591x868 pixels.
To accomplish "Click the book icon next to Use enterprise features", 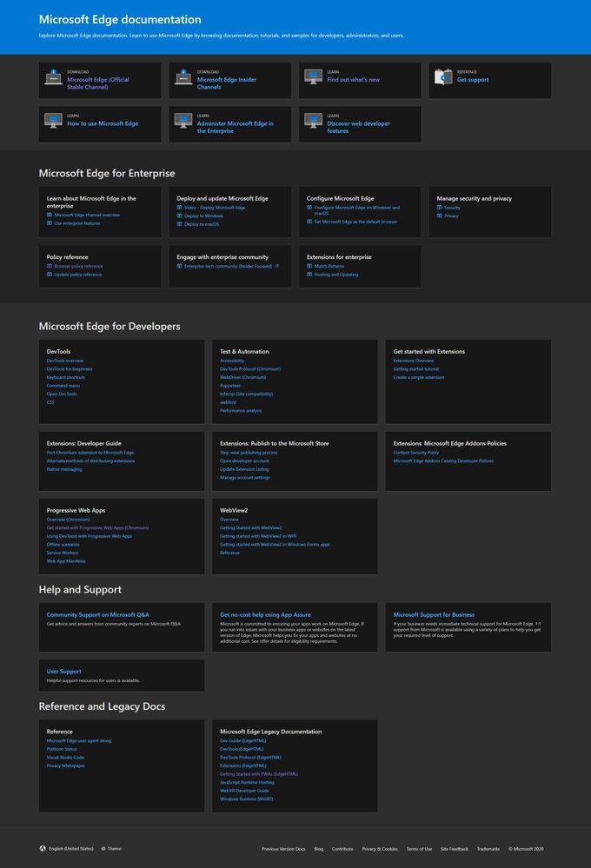I will pos(50,223).
